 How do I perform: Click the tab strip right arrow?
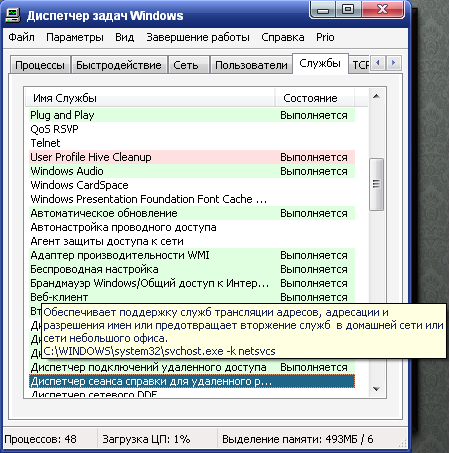coord(393,62)
